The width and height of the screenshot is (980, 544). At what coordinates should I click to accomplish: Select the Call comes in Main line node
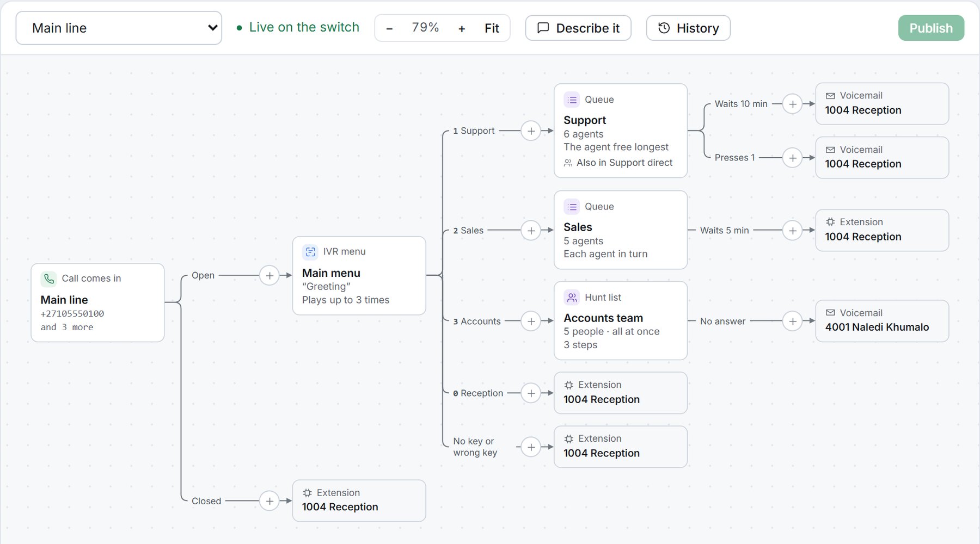tap(97, 302)
